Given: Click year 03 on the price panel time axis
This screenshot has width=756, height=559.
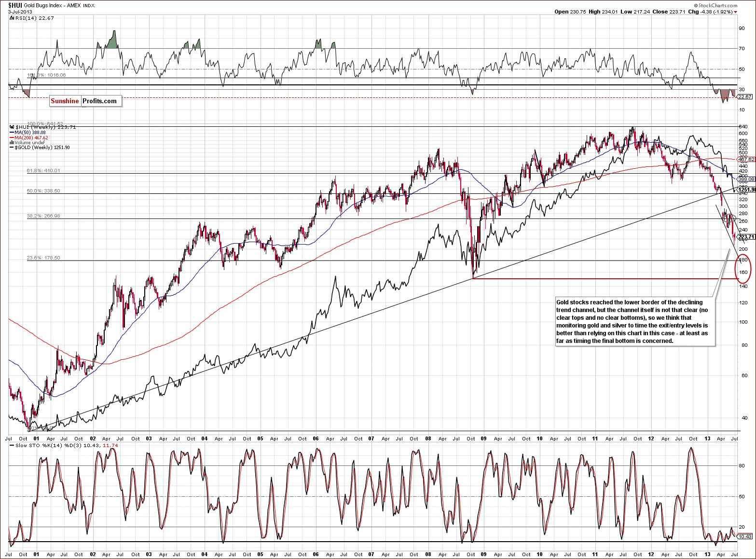Looking at the screenshot, I should coord(149,439).
